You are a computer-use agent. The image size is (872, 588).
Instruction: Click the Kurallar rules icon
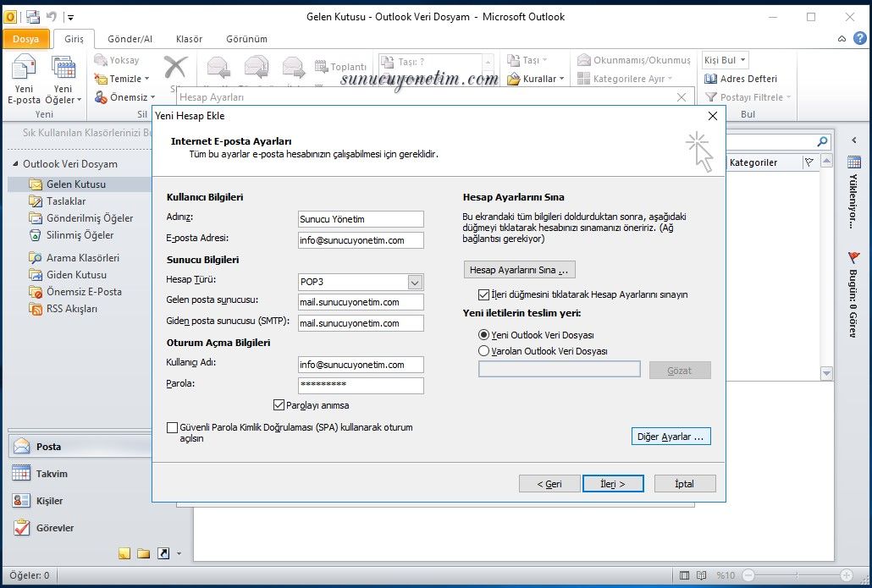[x=513, y=79]
